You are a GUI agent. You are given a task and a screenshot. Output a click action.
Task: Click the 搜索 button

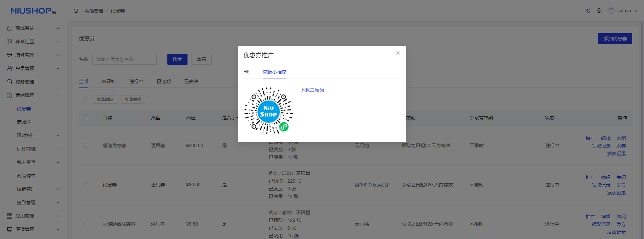coord(177,59)
